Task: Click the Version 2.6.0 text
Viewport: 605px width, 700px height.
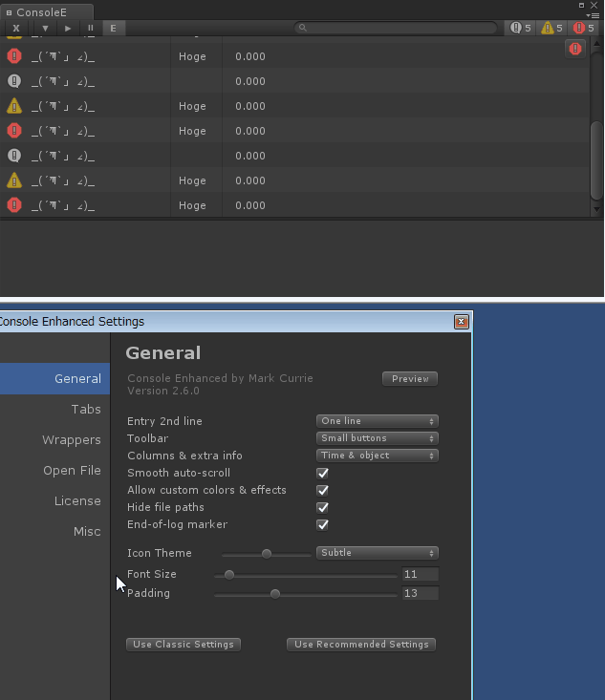Action: click(163, 392)
